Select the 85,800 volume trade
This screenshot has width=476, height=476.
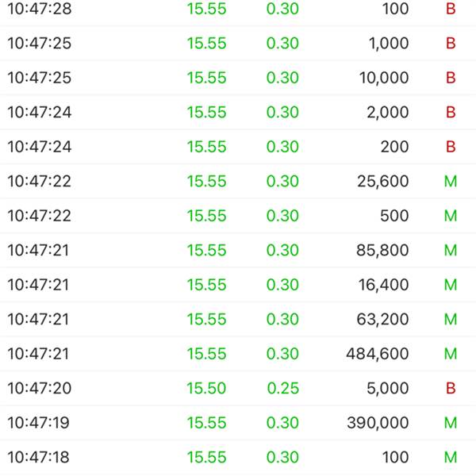pyautogui.click(x=383, y=251)
